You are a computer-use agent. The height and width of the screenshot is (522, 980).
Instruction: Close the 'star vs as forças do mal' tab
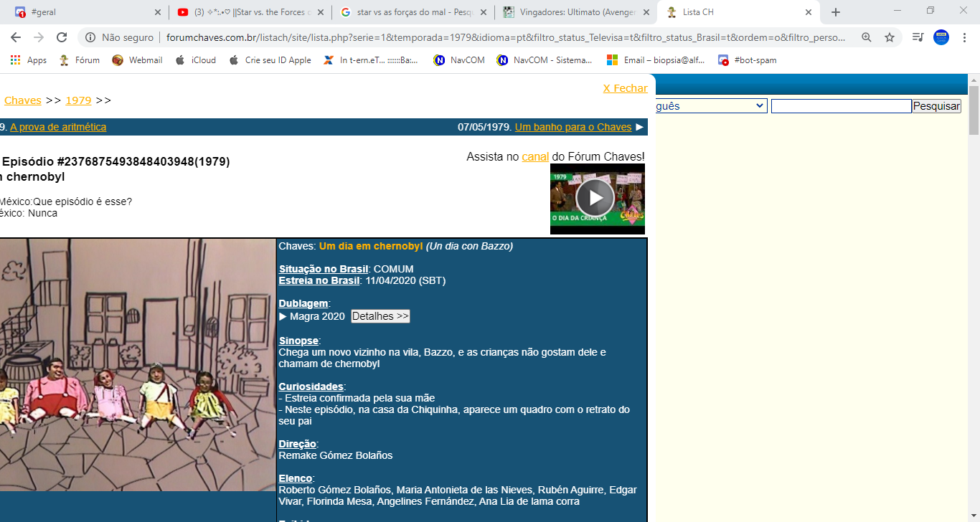pos(483,12)
